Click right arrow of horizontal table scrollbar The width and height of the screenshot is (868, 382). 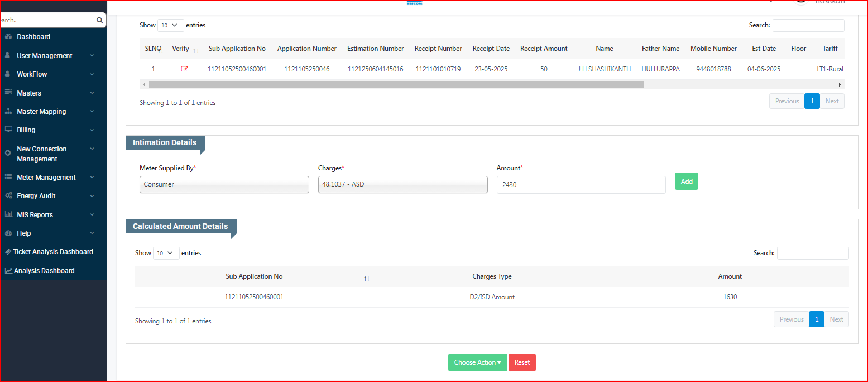(840, 84)
